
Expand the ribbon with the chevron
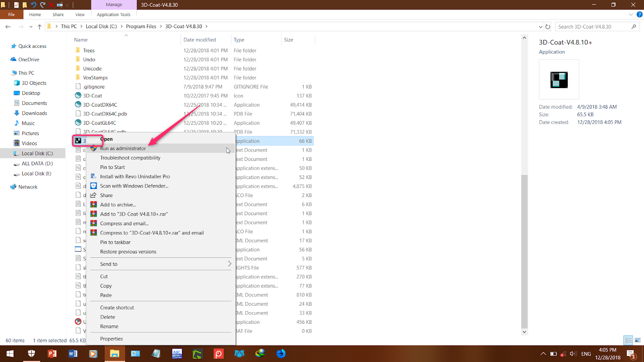pos(631,14)
